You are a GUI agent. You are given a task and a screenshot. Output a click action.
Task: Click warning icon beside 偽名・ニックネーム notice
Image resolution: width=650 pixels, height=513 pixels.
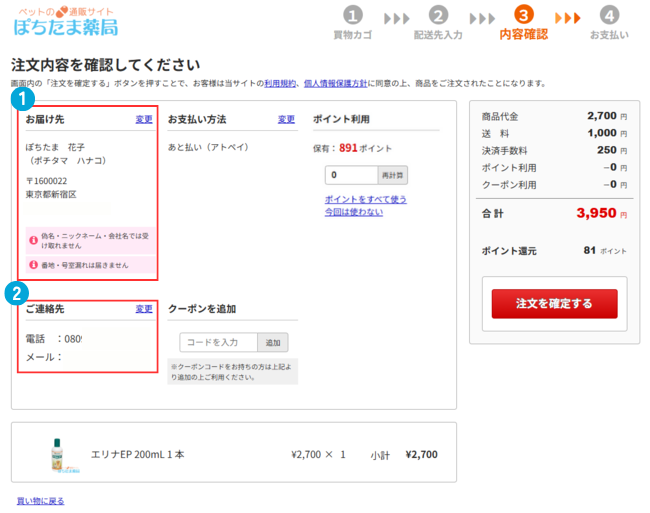click(x=33, y=241)
